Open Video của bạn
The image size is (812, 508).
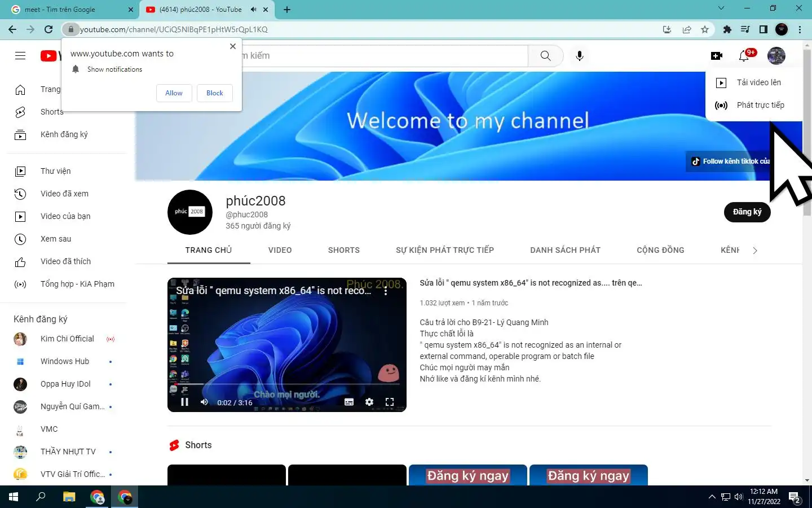[67, 216]
